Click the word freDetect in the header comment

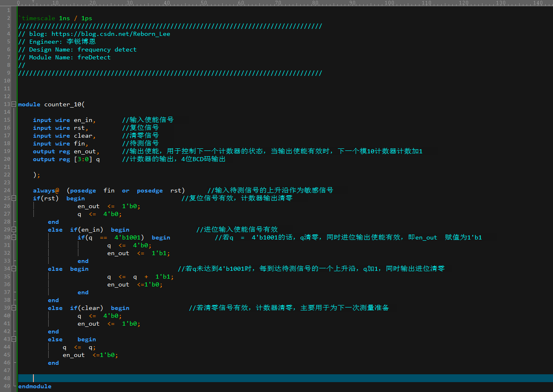(x=94, y=57)
